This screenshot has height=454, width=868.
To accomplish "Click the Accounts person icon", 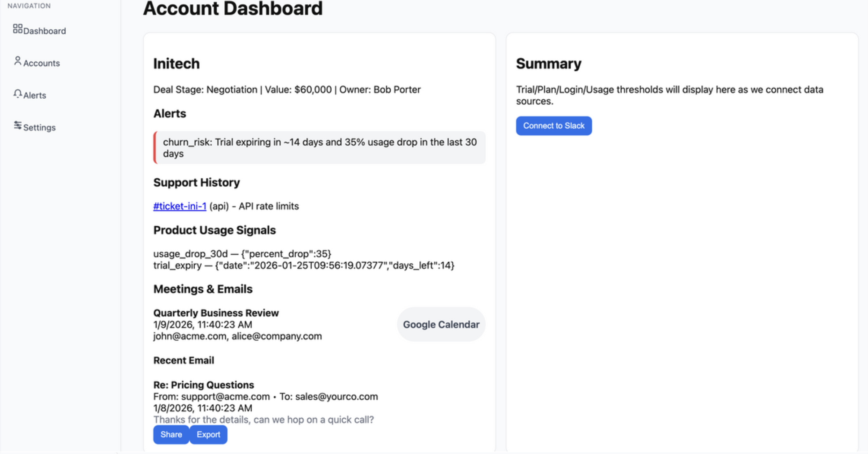I will [17, 61].
